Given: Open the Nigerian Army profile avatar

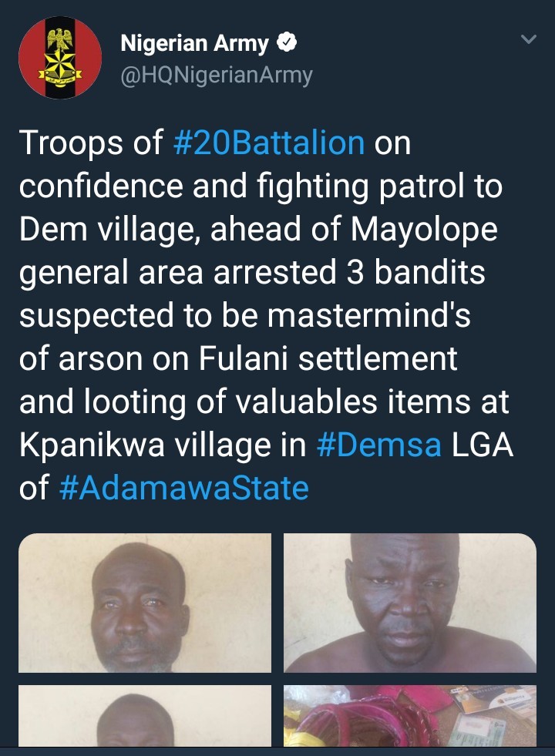Looking at the screenshot, I should [59, 59].
